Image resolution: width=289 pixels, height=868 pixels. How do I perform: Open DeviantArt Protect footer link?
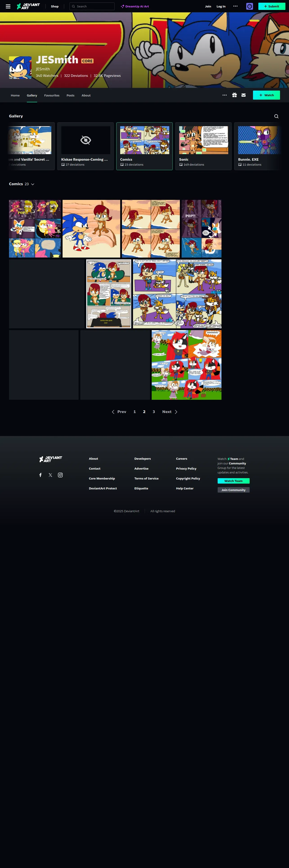(103, 488)
